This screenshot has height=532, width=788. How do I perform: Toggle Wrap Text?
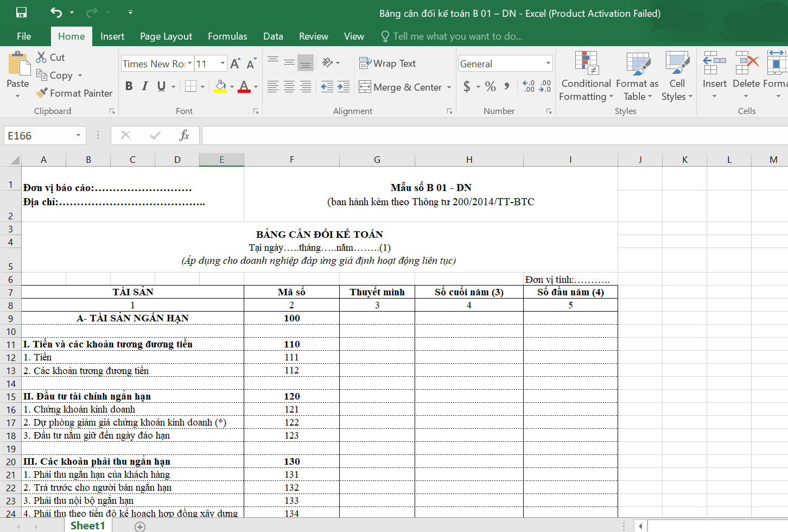387,64
